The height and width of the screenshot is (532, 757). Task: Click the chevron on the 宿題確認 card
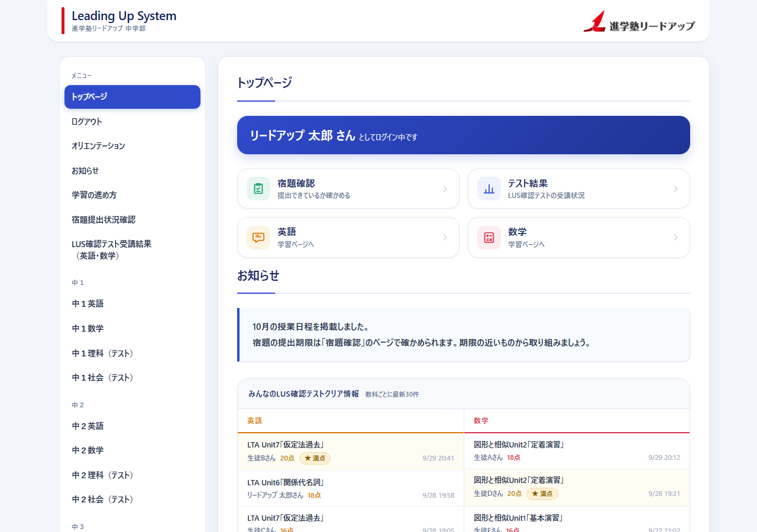(445, 189)
